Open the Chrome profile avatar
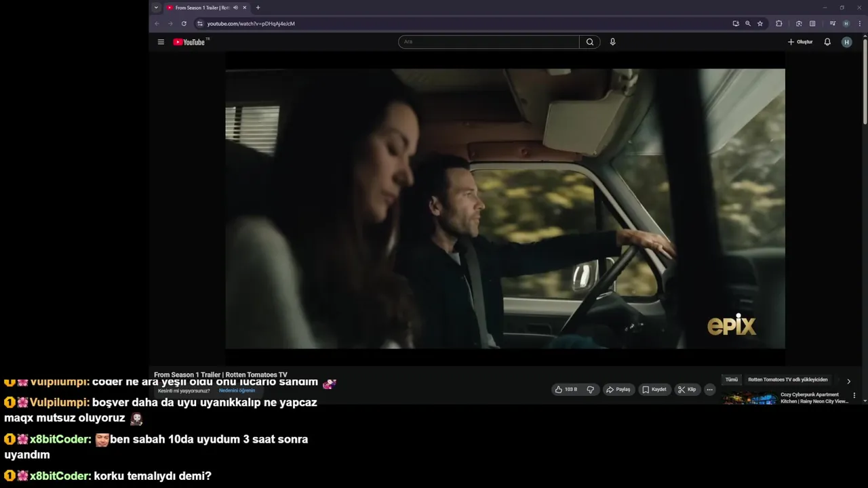This screenshot has height=488, width=868. (x=846, y=24)
